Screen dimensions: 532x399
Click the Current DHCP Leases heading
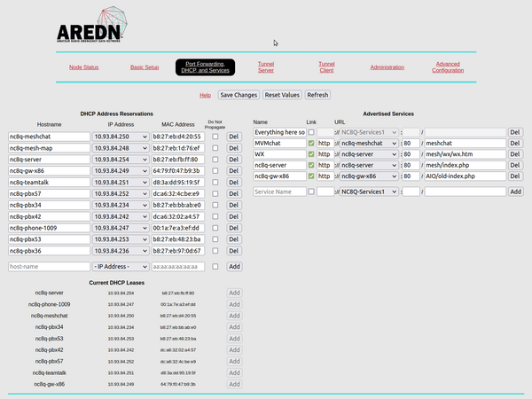coord(117,283)
